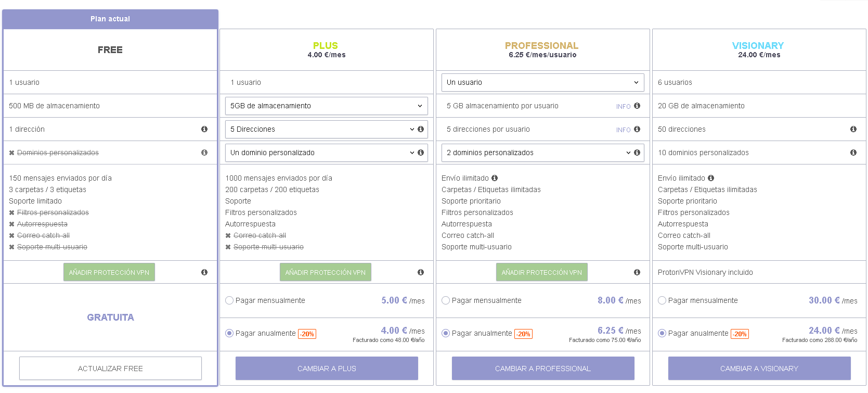868x393 pixels.
Task: Select Pagar mensualmente for Professional plan
Action: [446, 300]
